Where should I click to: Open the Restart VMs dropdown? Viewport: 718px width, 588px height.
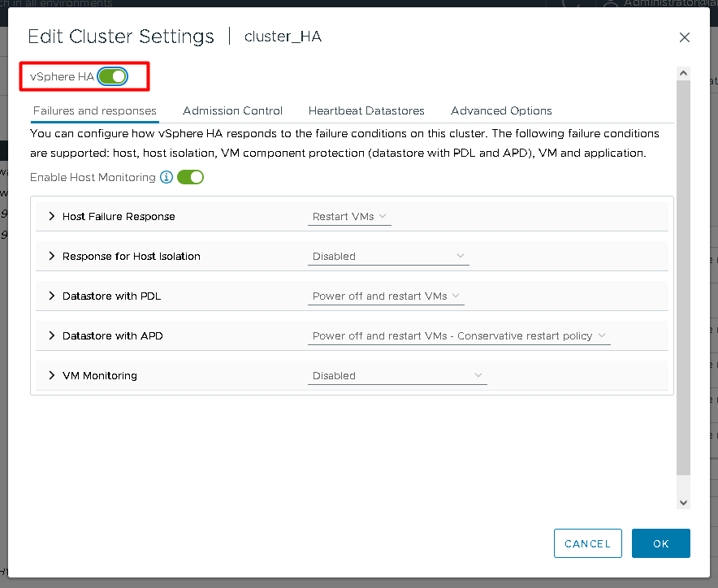tap(349, 217)
